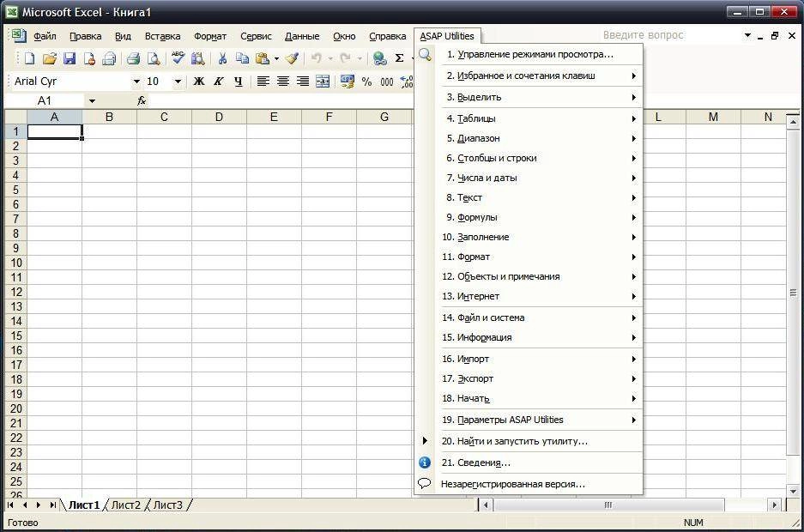Open the Arial Cyr font dropdown

pyautogui.click(x=136, y=81)
